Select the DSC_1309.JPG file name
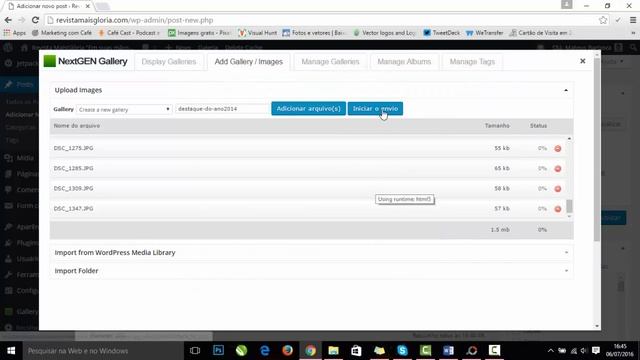Screen dimensions: 640x360 [x=73, y=189]
